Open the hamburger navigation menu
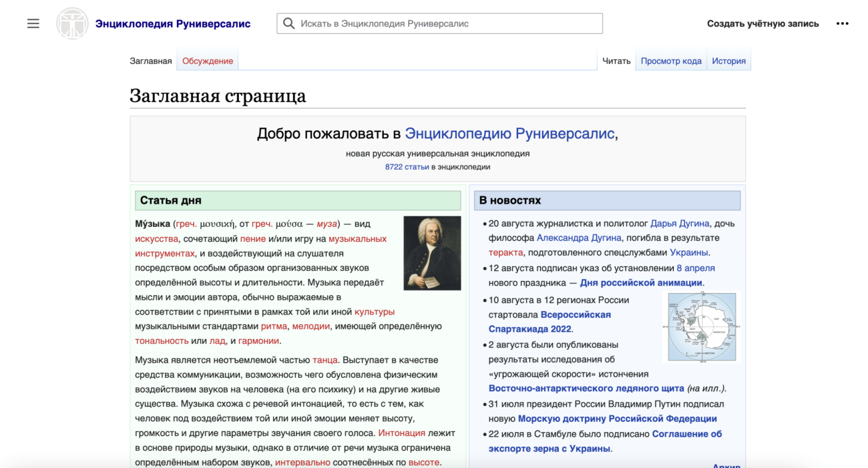This screenshot has height=468, width=868. click(x=33, y=23)
